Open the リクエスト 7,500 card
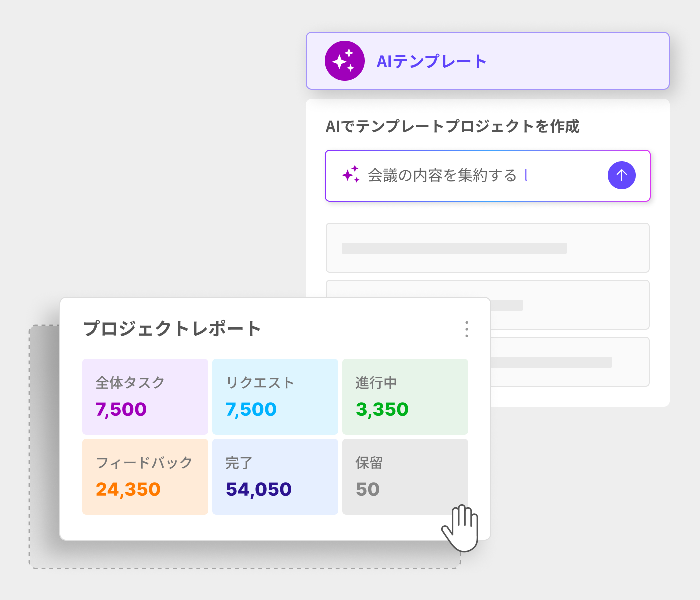 (275, 397)
